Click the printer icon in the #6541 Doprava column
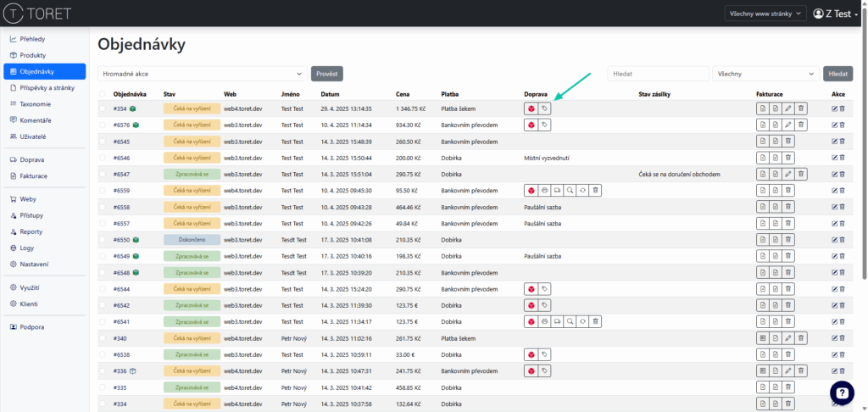 (x=544, y=321)
